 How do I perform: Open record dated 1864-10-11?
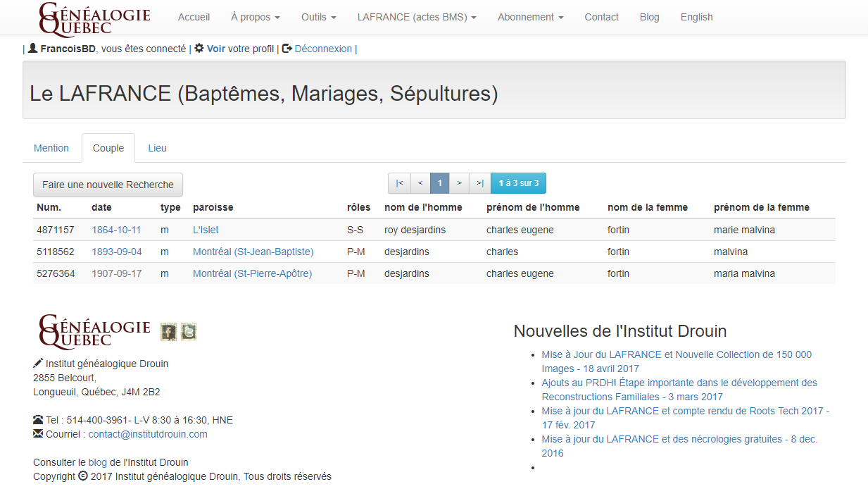click(x=116, y=230)
